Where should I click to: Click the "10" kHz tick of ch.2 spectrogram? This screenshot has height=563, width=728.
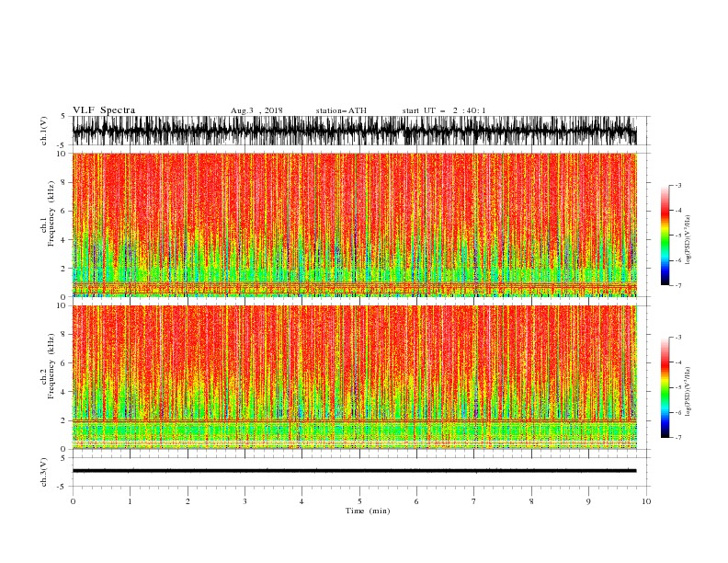[x=62, y=305]
